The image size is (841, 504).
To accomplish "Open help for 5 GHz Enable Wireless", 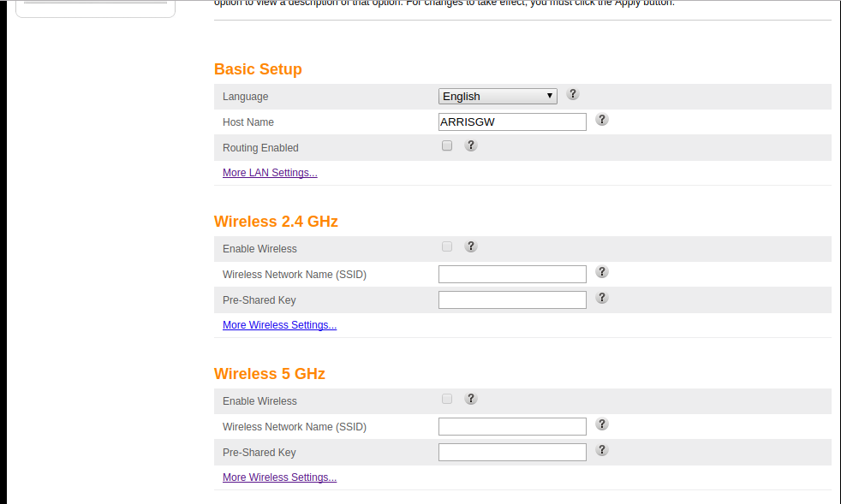I will click(470, 399).
